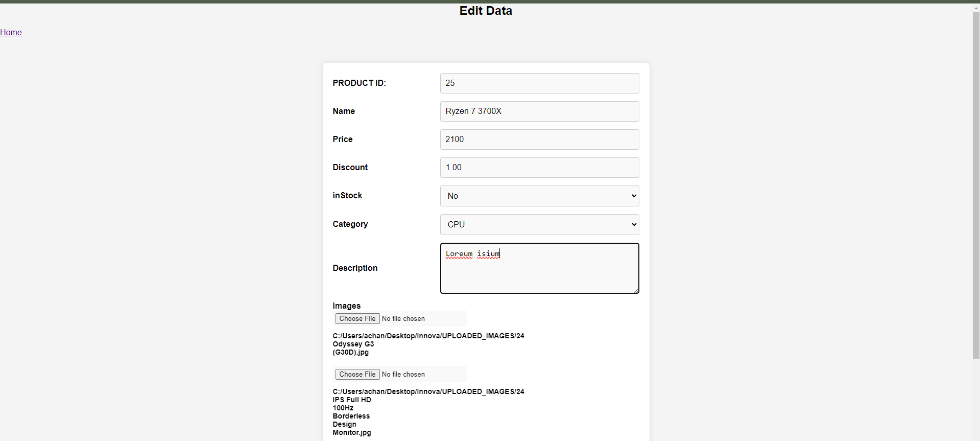Click the Home link
980x441 pixels.
11,32
